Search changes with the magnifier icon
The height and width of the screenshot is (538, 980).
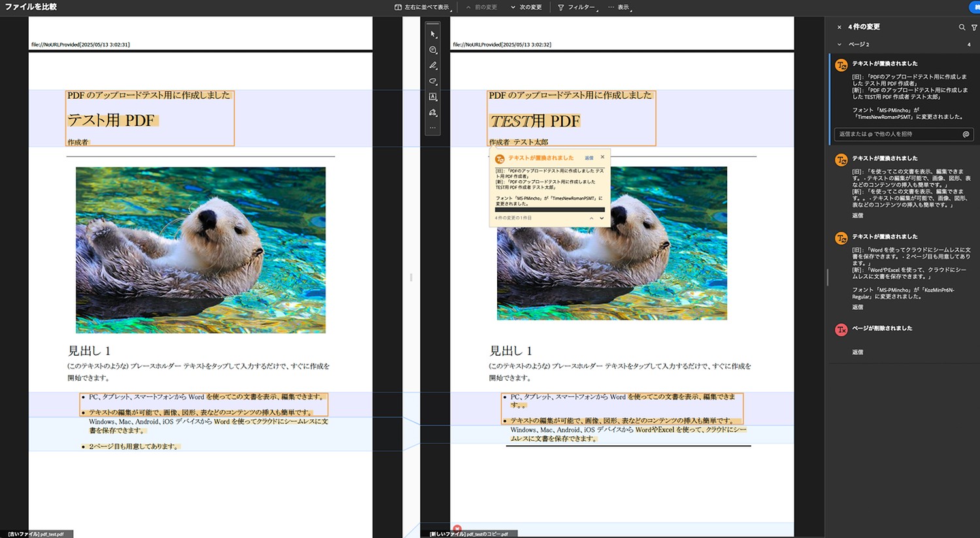[962, 27]
